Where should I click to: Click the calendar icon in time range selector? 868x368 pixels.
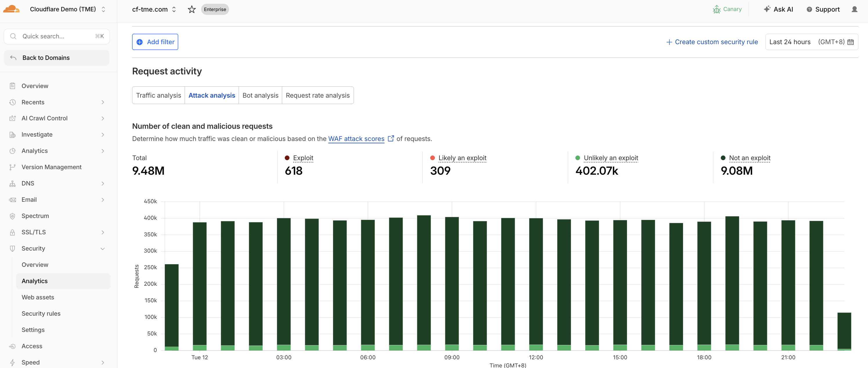click(x=851, y=42)
